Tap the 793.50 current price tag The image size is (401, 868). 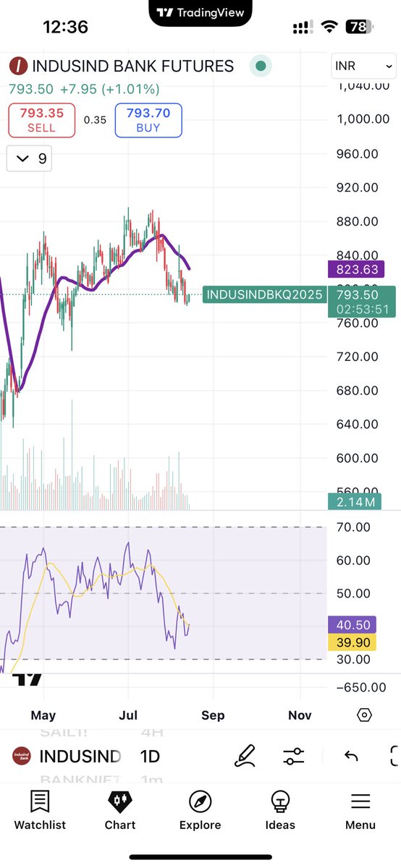point(361,302)
